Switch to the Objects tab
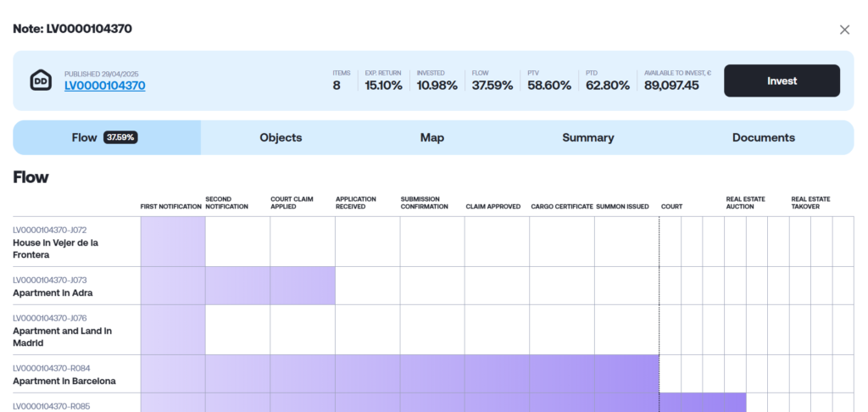868x412 pixels. pos(281,137)
